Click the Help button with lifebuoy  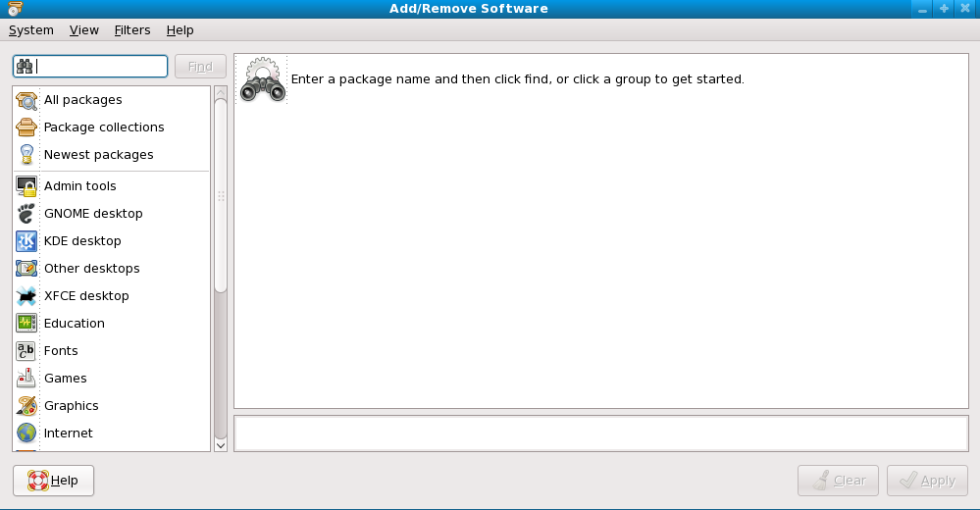click(x=53, y=481)
